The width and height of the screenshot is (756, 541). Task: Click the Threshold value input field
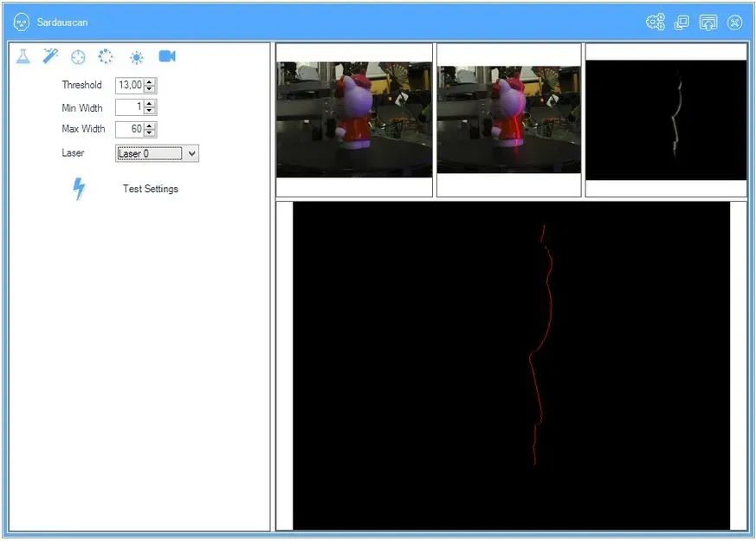tap(130, 85)
